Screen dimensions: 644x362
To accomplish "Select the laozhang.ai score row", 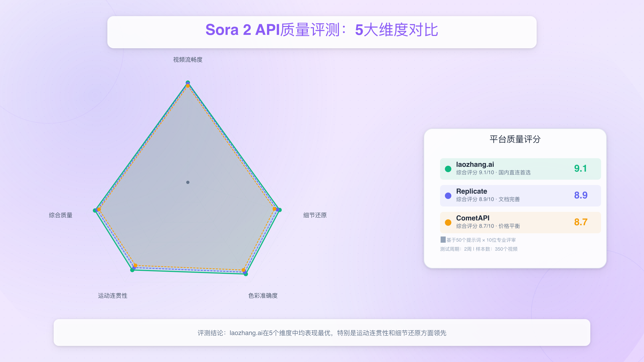I will 520,169.
